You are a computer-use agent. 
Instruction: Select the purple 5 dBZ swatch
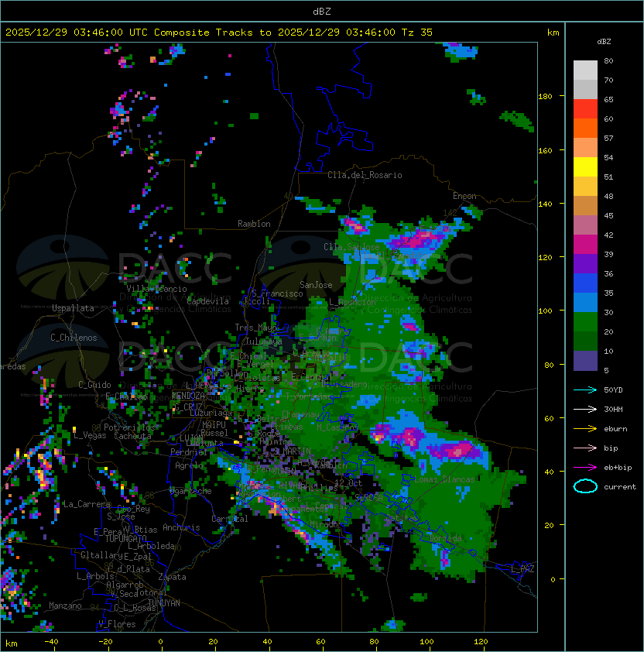tap(585, 361)
